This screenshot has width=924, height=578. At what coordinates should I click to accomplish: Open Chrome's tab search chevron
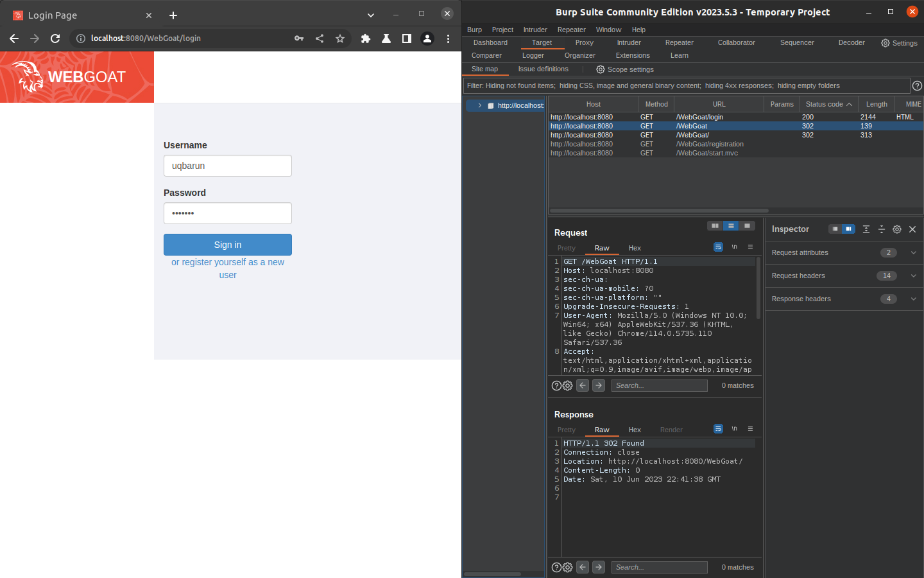(x=371, y=15)
